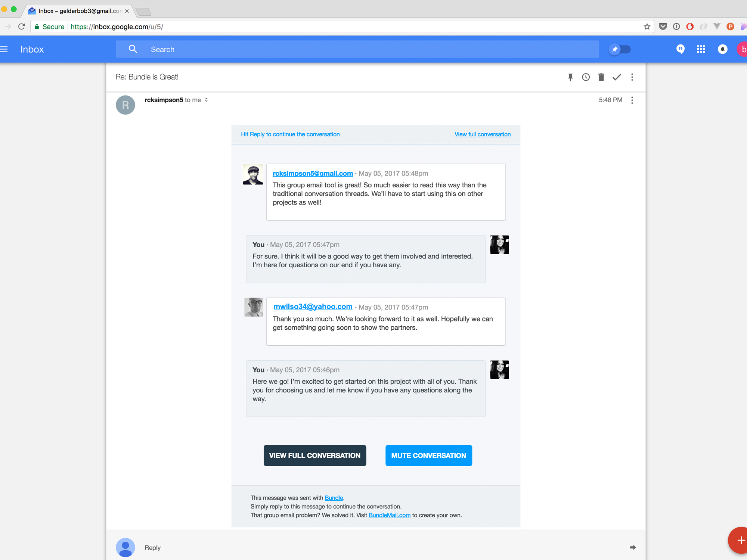Open the notifications bell

pos(722,49)
